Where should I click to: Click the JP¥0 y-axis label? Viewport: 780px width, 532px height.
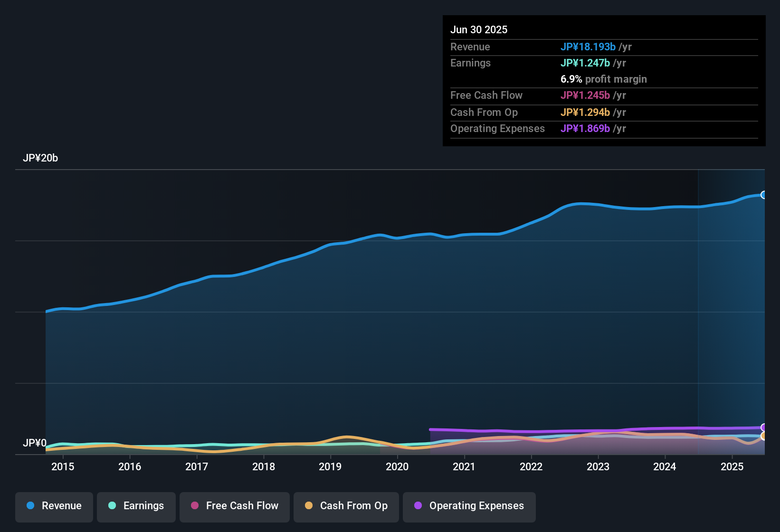tap(35, 443)
